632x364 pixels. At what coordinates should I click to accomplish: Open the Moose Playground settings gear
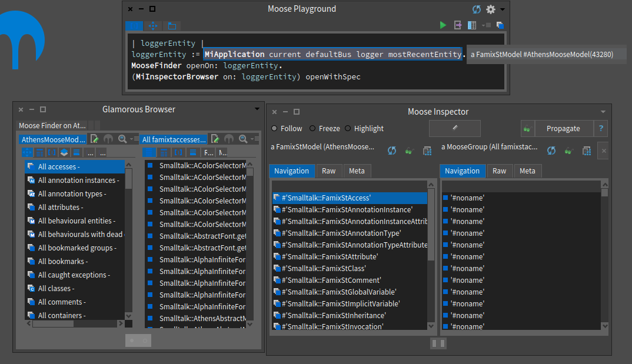coord(490,9)
